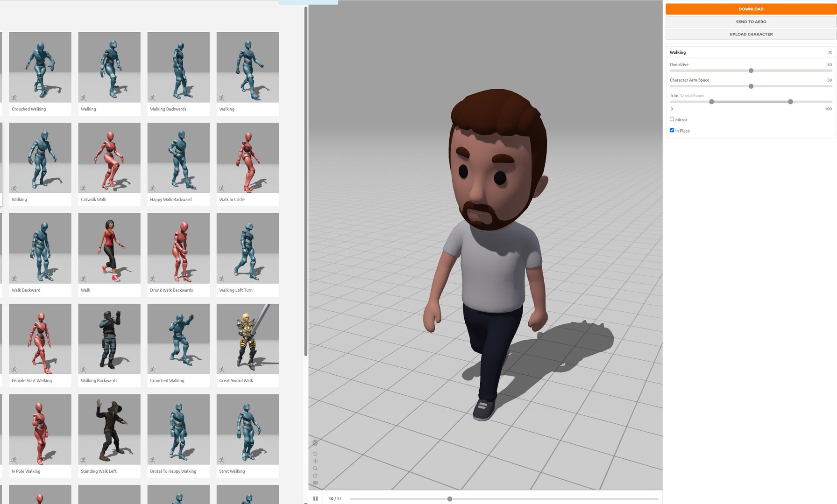Select the Walk In Circle animation
The height and width of the screenshot is (504, 837).
248,164
